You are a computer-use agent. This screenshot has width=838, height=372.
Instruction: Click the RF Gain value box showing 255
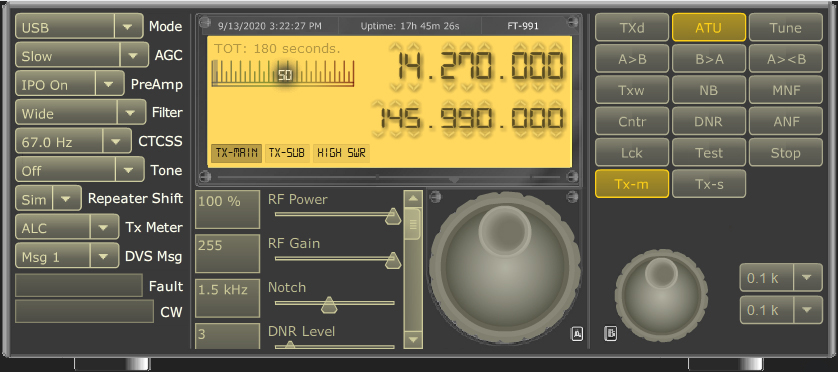(228, 254)
